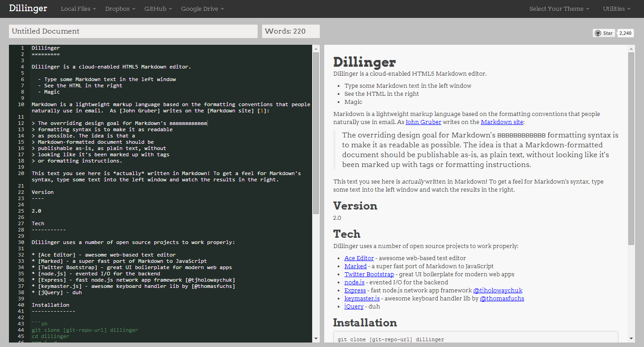This screenshot has height=347, width=644.
Task: Click "See the HTML in the right" preview bullet
Action: click(382, 94)
